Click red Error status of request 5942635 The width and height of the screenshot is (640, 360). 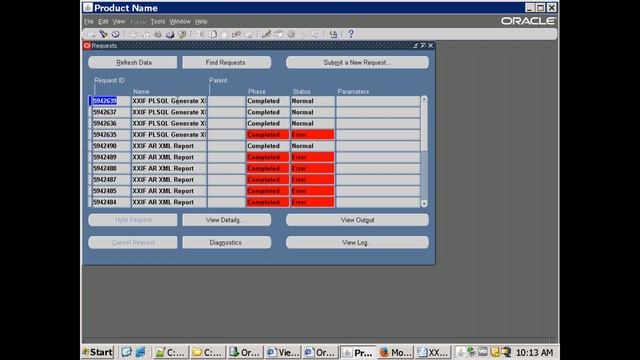[312, 135]
